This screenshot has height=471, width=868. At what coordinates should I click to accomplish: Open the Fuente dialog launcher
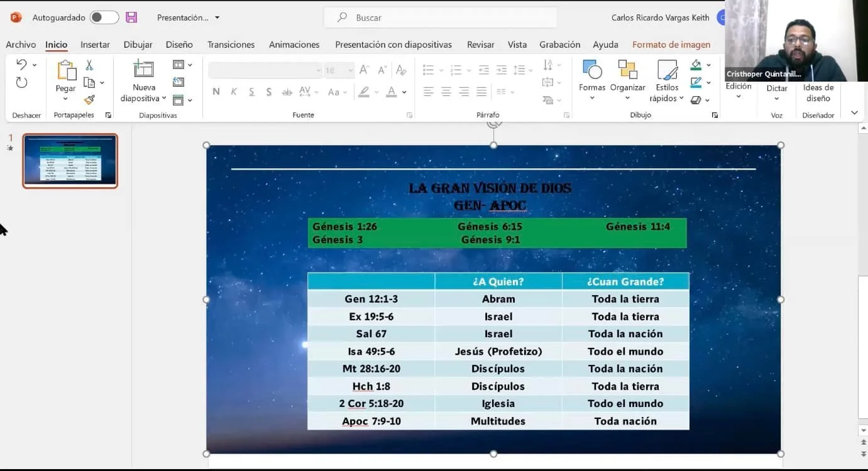click(409, 116)
